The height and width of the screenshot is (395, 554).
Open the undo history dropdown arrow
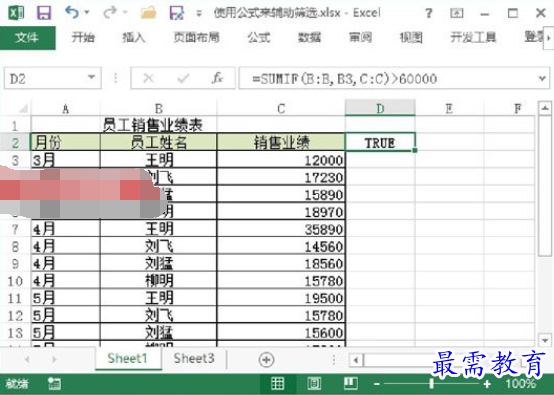pos(87,13)
